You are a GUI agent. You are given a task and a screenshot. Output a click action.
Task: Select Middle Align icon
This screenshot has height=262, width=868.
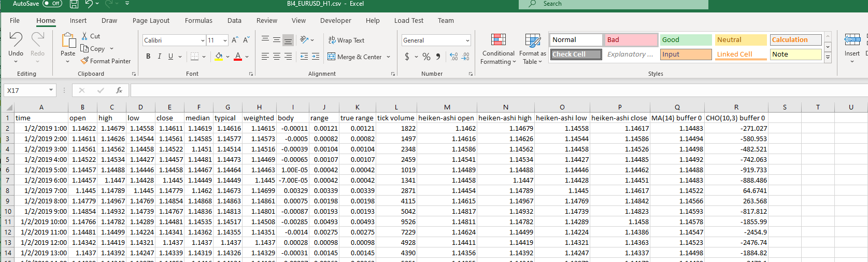tap(277, 39)
